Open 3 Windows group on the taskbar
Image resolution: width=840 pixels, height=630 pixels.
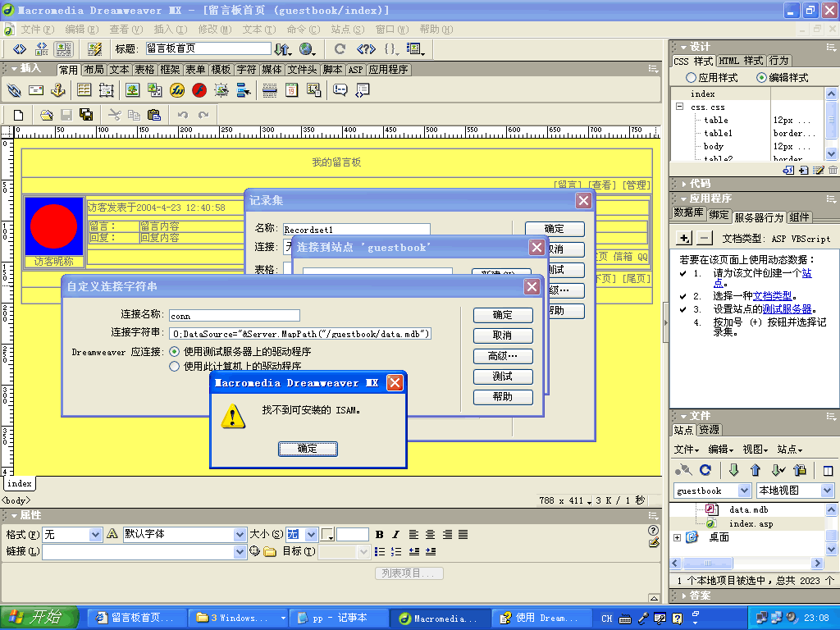239,619
